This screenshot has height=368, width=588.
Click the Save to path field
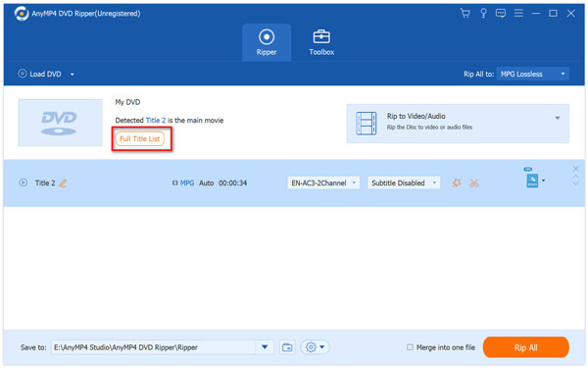[x=153, y=347]
